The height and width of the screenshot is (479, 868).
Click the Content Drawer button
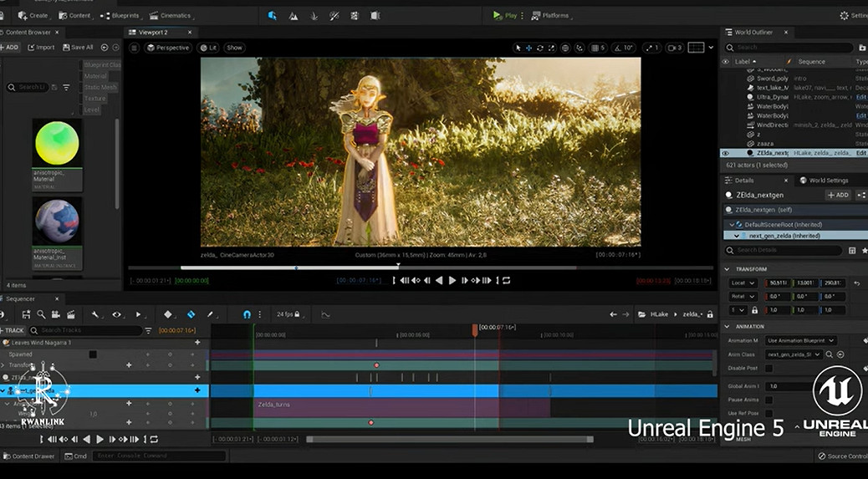click(x=28, y=456)
